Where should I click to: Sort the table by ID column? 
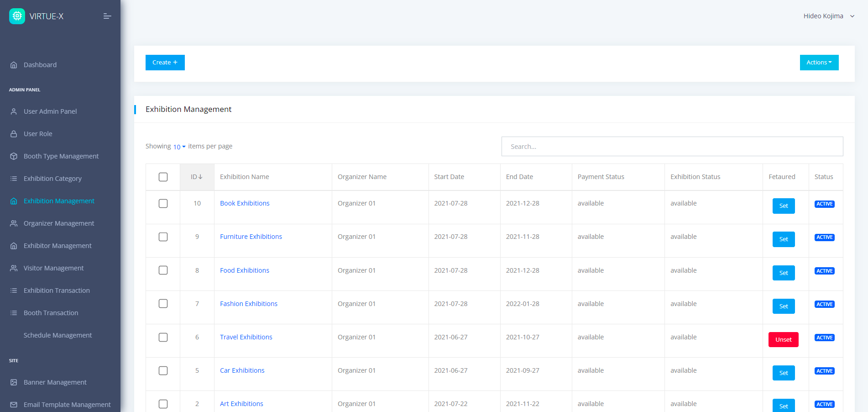(197, 177)
